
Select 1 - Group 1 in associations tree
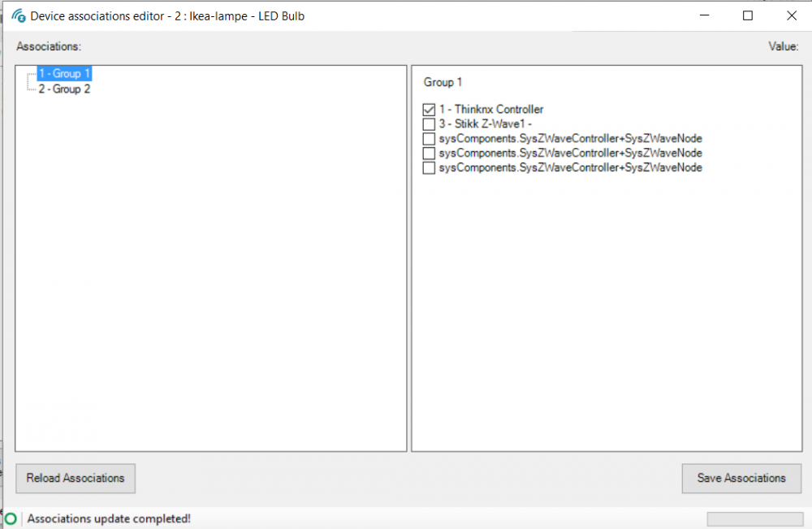pos(64,74)
